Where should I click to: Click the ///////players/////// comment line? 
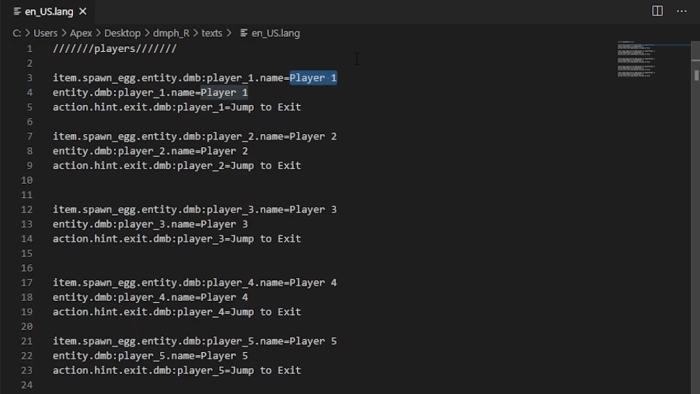coord(115,49)
